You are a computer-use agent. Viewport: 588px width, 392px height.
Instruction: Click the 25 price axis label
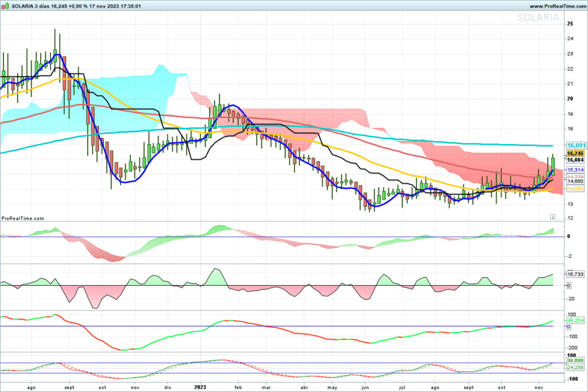(570, 24)
